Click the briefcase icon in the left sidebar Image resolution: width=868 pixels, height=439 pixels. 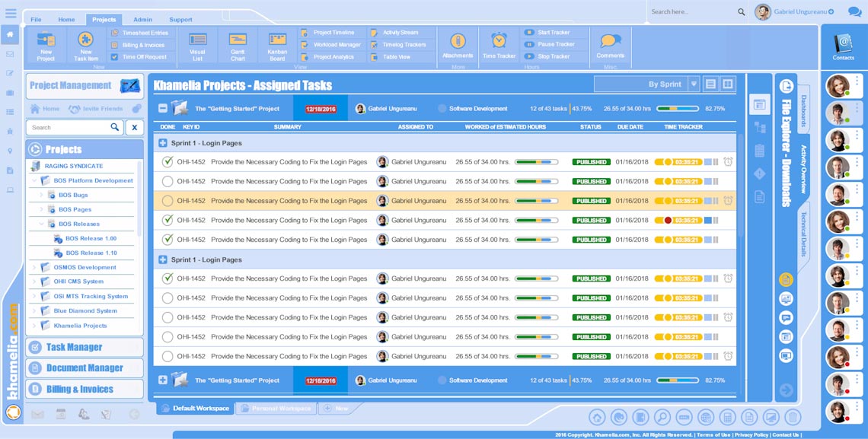[x=10, y=92]
